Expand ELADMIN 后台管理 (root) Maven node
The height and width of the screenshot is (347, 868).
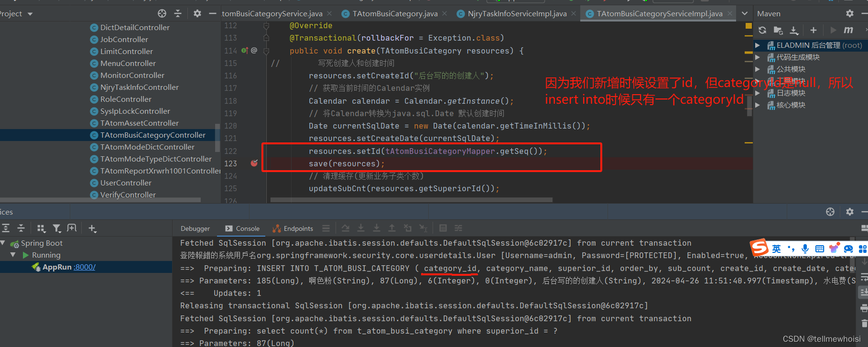click(758, 45)
